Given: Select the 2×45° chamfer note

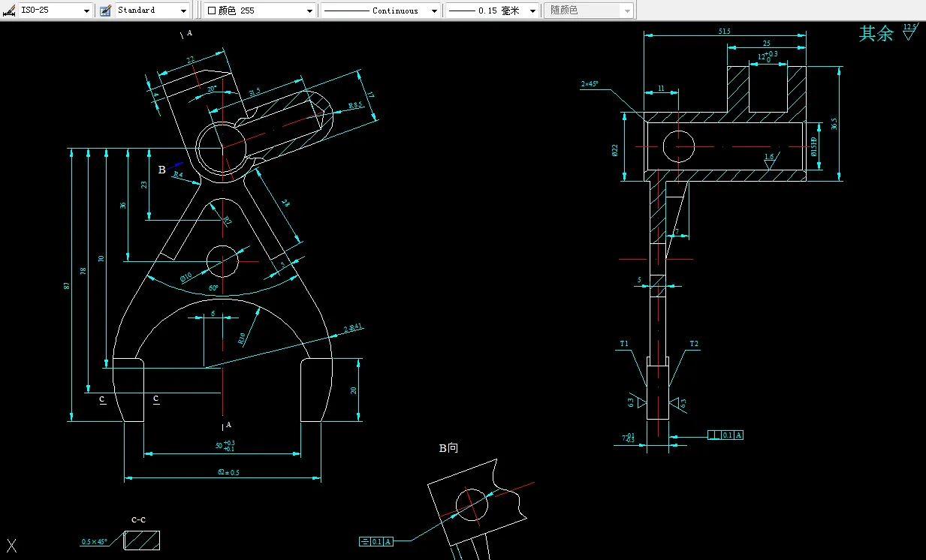Looking at the screenshot, I should click(x=590, y=84).
